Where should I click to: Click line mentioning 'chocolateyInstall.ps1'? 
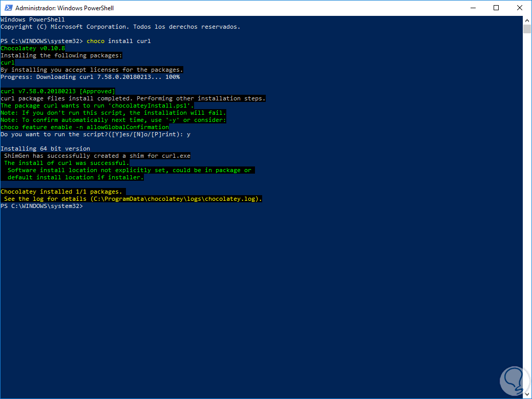tap(97, 106)
